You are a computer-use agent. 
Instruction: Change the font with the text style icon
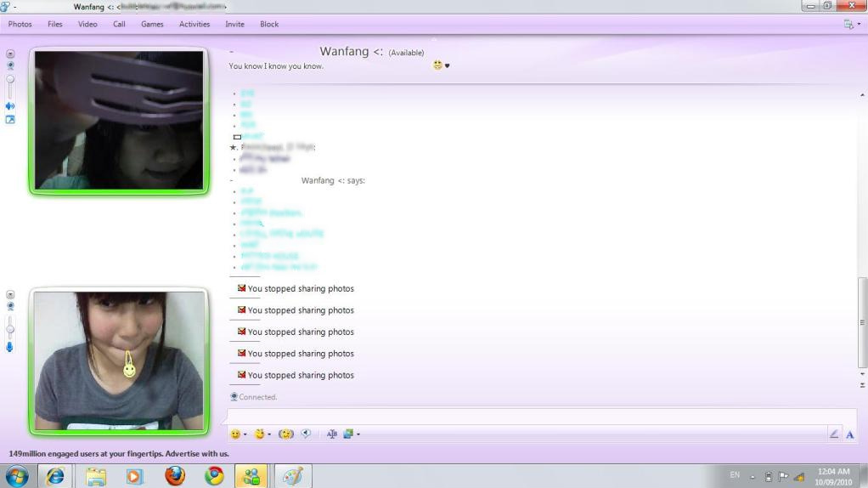click(x=331, y=434)
